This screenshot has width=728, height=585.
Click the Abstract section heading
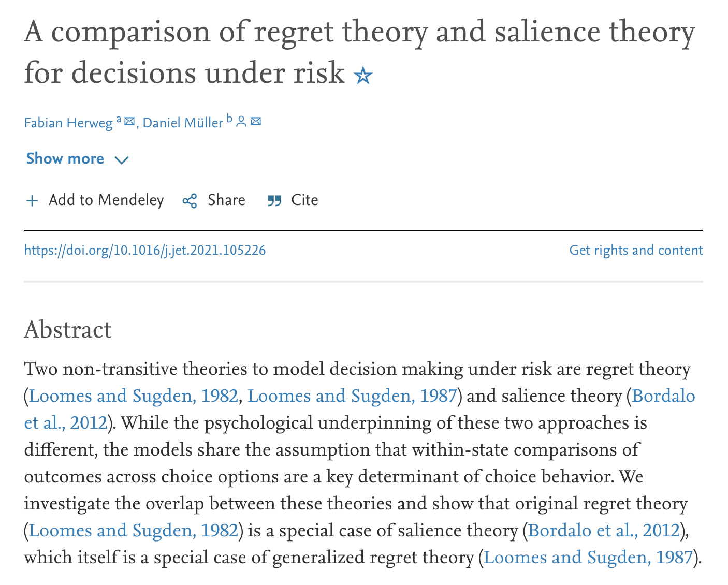point(68,330)
